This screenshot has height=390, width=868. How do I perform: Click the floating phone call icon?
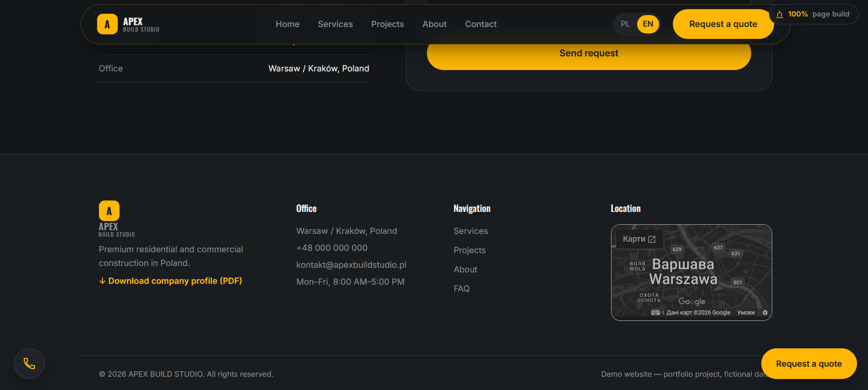point(29,364)
